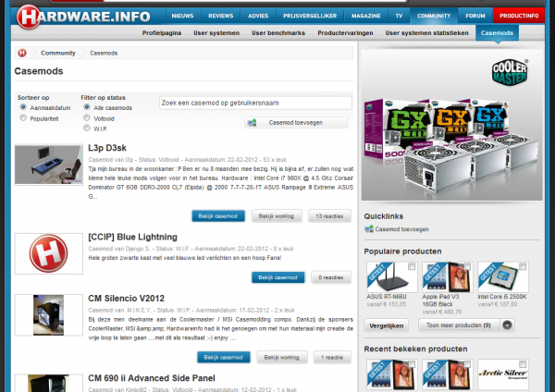Open the Reviews menu
This screenshot has width=555, height=392.
click(220, 16)
